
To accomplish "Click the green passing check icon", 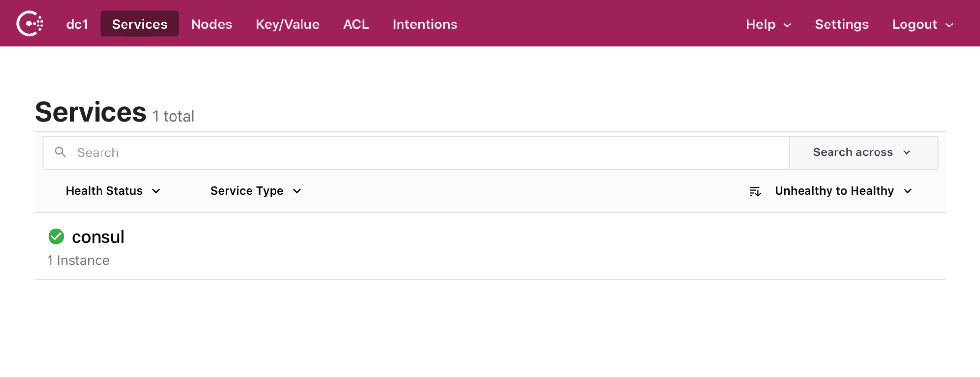I will click(x=56, y=237).
